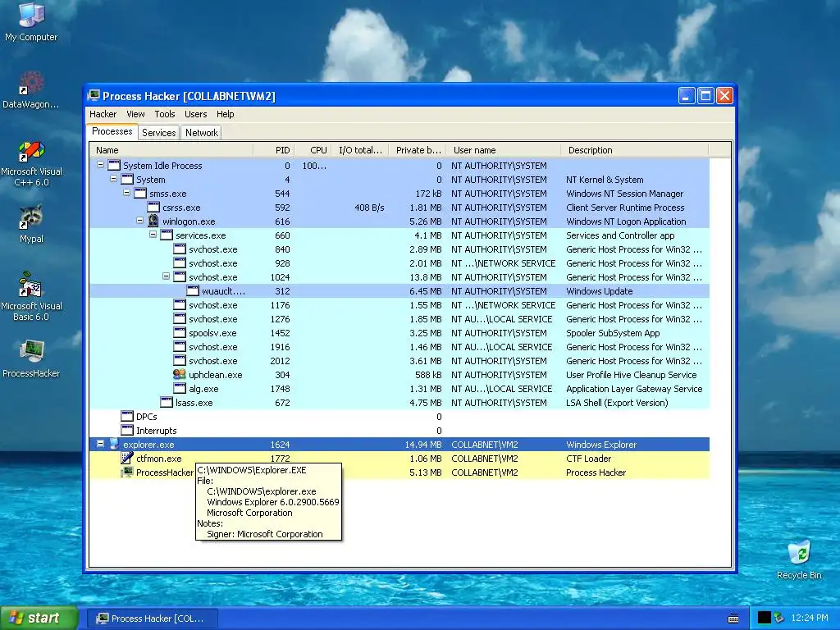The width and height of the screenshot is (840, 630).
Task: Click the black square tray icon
Action: (764, 619)
